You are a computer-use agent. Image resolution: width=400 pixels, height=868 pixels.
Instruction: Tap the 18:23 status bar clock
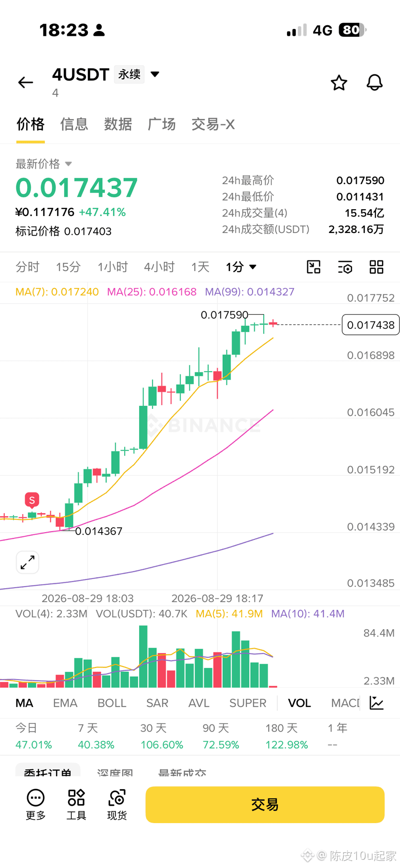[x=64, y=30]
